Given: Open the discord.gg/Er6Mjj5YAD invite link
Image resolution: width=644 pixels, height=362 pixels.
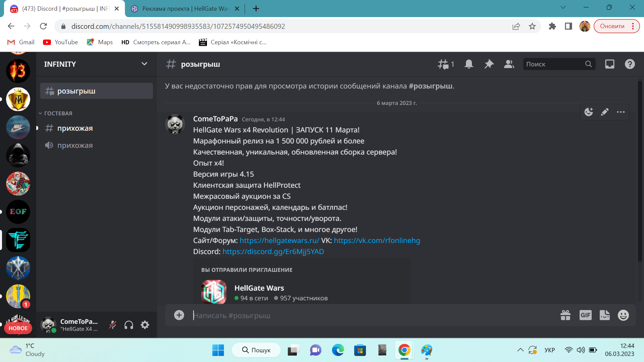Looking at the screenshot, I should pyautogui.click(x=273, y=251).
